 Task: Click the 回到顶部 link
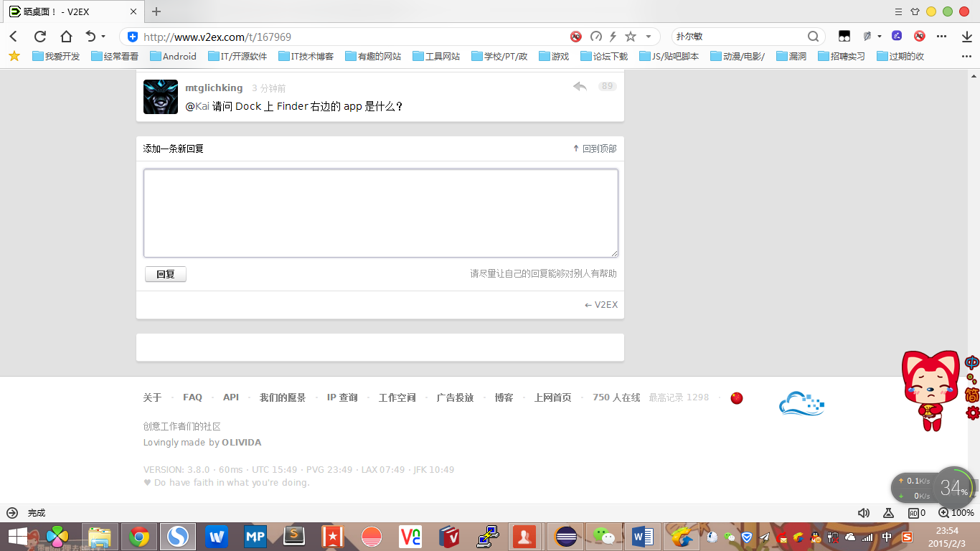click(595, 149)
